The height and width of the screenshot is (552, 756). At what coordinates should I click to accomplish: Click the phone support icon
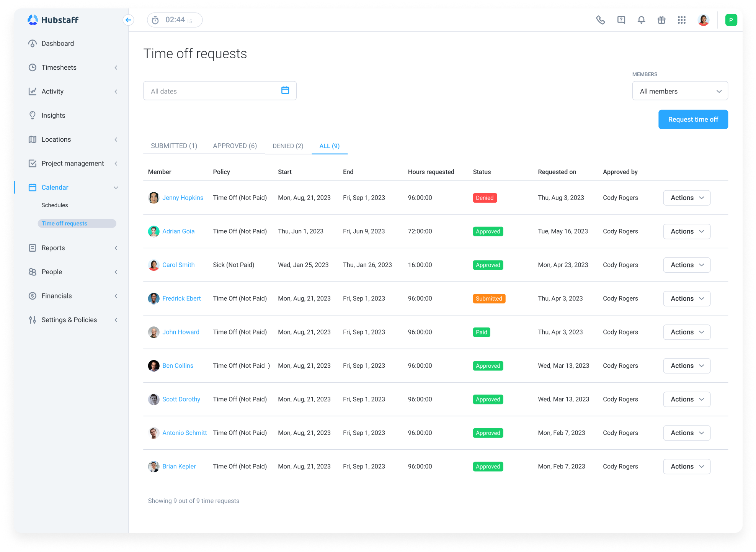coord(601,20)
